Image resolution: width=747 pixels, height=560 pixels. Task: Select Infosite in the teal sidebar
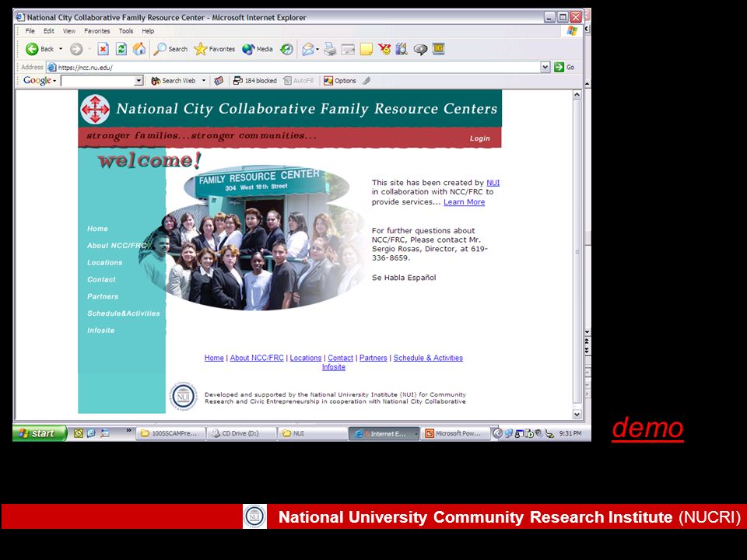point(101,331)
